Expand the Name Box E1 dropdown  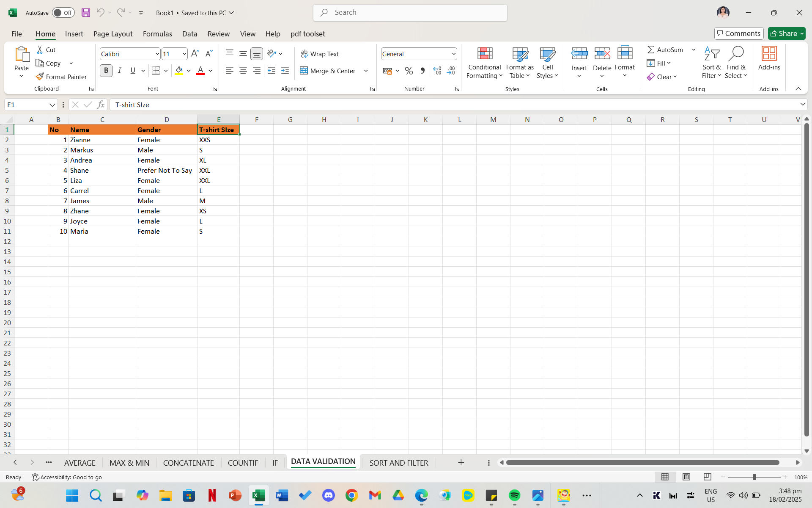(x=52, y=105)
